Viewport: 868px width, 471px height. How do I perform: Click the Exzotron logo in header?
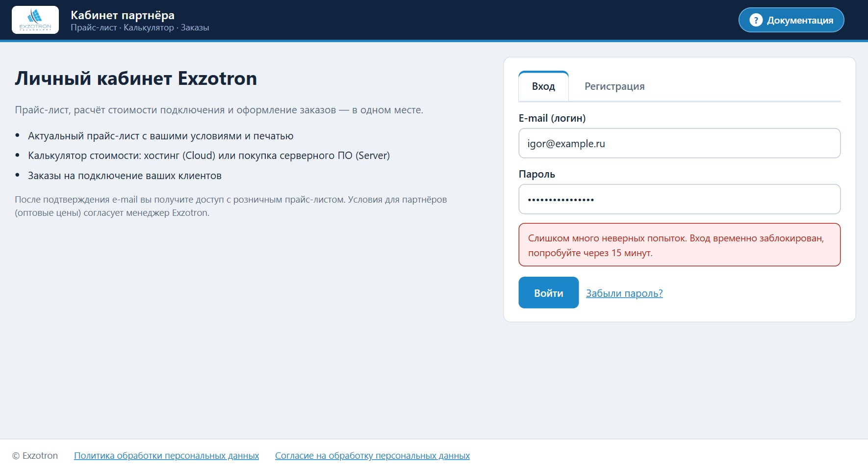35,20
